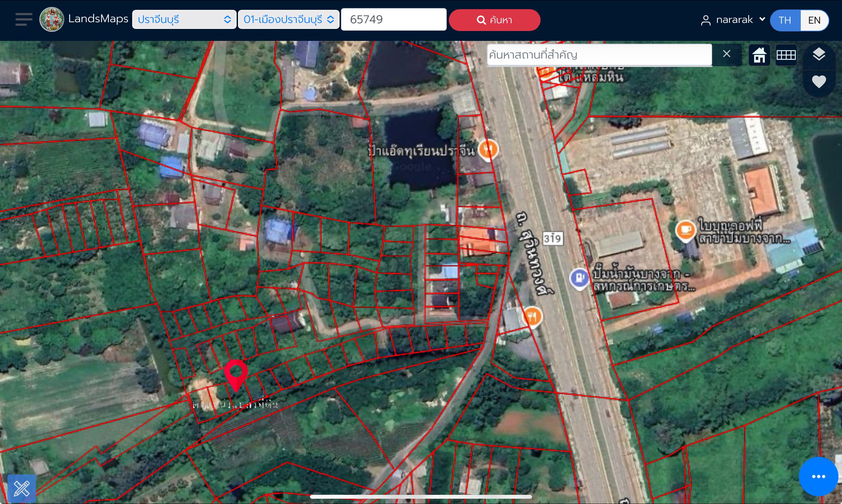
Task: Select the measurement ruler tool
Action: coord(22,488)
